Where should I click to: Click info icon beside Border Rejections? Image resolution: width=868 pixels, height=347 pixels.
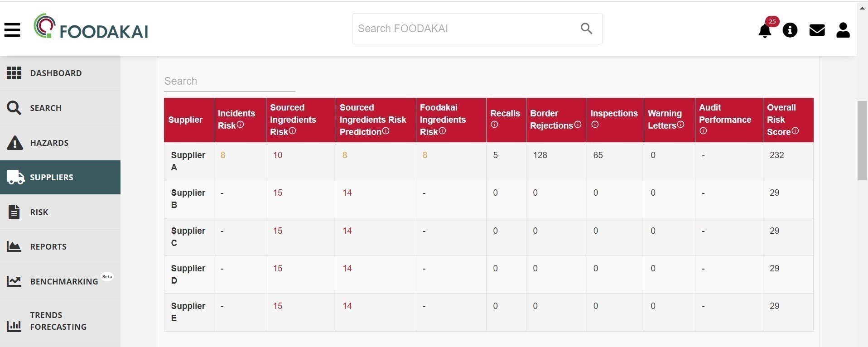point(578,125)
